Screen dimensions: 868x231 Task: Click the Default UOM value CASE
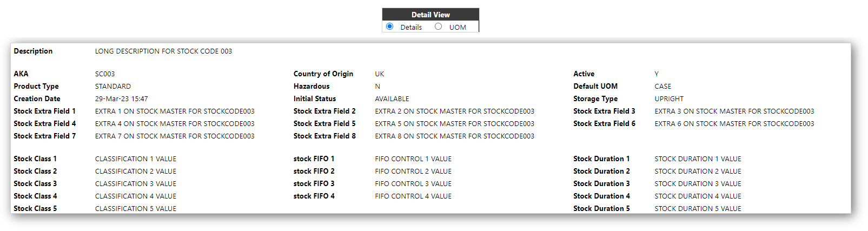[663, 87]
